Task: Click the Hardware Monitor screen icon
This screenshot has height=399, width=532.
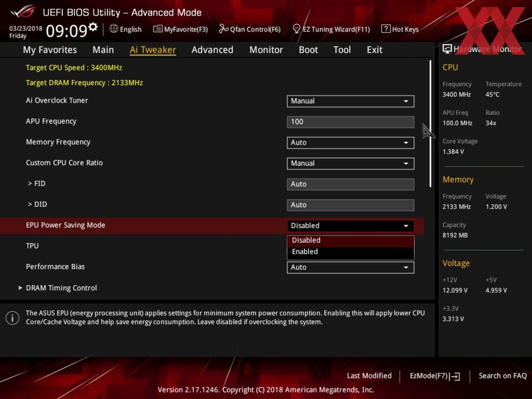Action: [x=447, y=49]
